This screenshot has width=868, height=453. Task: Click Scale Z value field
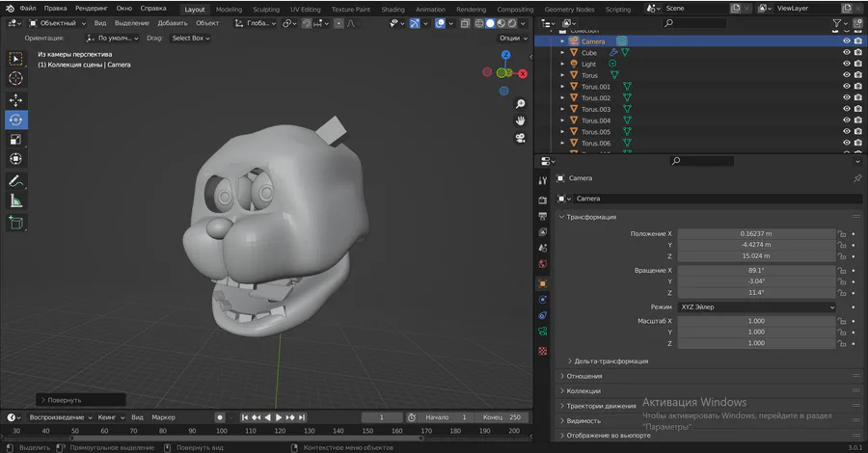pos(756,343)
